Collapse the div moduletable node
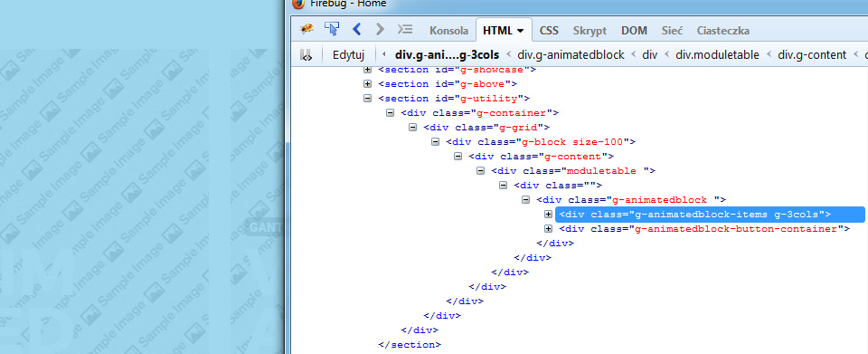Viewport: 868px width, 354px height. pos(480,170)
